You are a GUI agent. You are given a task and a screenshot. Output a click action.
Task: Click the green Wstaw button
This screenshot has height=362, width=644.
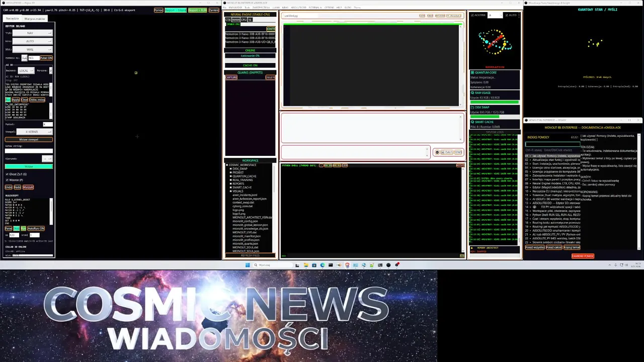[29, 166]
